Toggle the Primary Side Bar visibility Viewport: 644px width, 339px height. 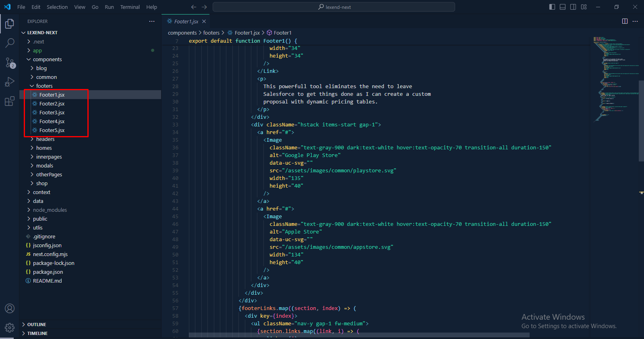coord(552,7)
